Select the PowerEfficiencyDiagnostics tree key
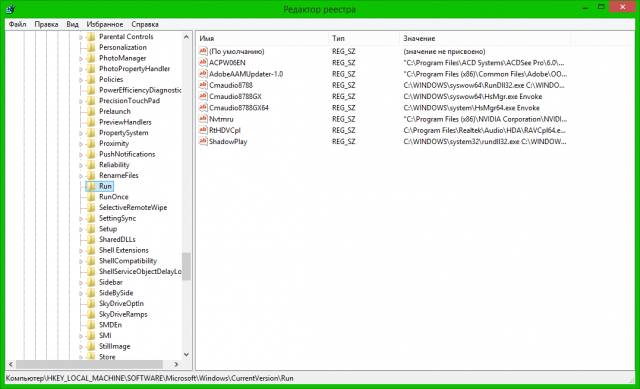640x389 pixels. (x=140, y=90)
